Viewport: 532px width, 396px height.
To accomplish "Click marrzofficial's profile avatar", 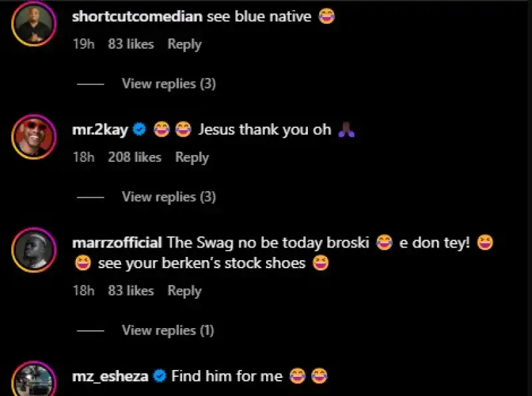I will click(x=33, y=249).
